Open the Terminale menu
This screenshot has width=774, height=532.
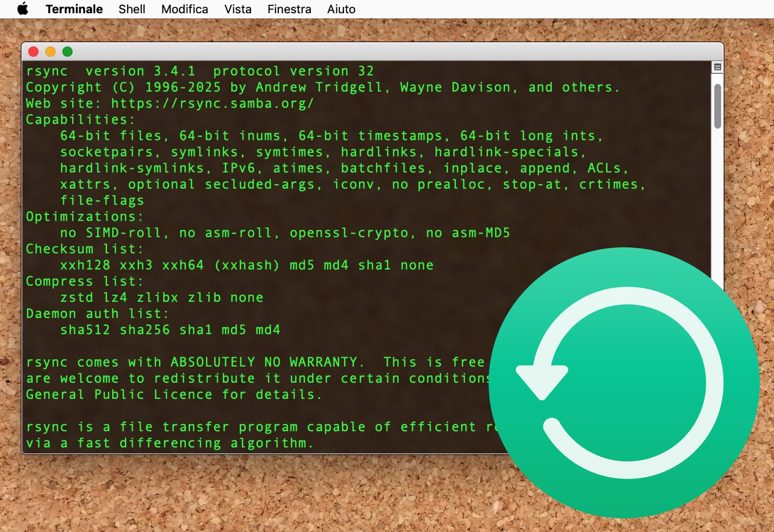tap(74, 9)
